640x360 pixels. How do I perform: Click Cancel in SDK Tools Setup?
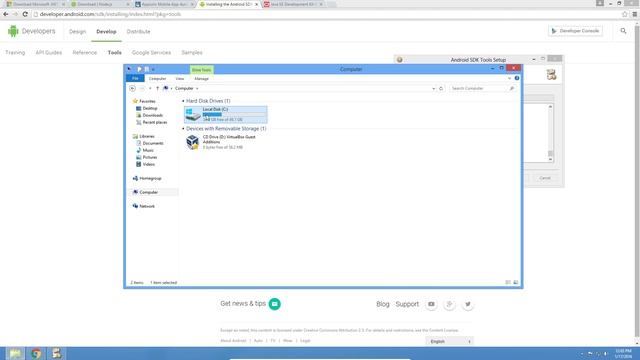click(545, 178)
